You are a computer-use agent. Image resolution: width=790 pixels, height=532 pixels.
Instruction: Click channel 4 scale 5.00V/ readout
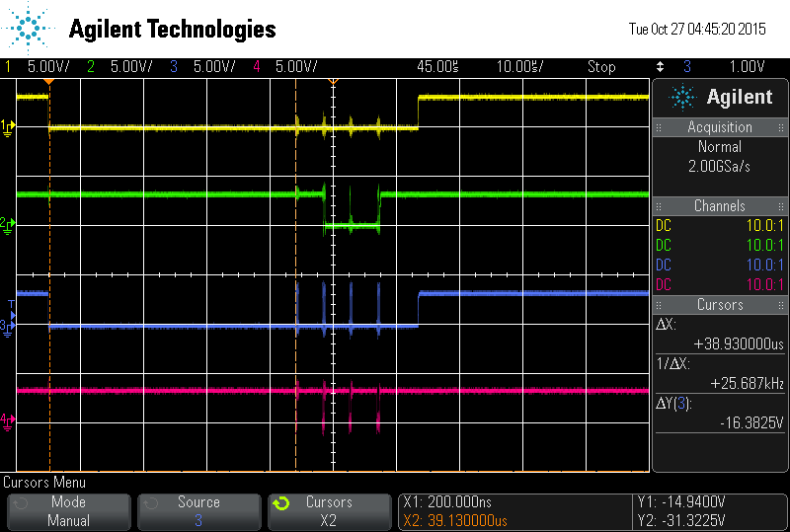(x=296, y=66)
